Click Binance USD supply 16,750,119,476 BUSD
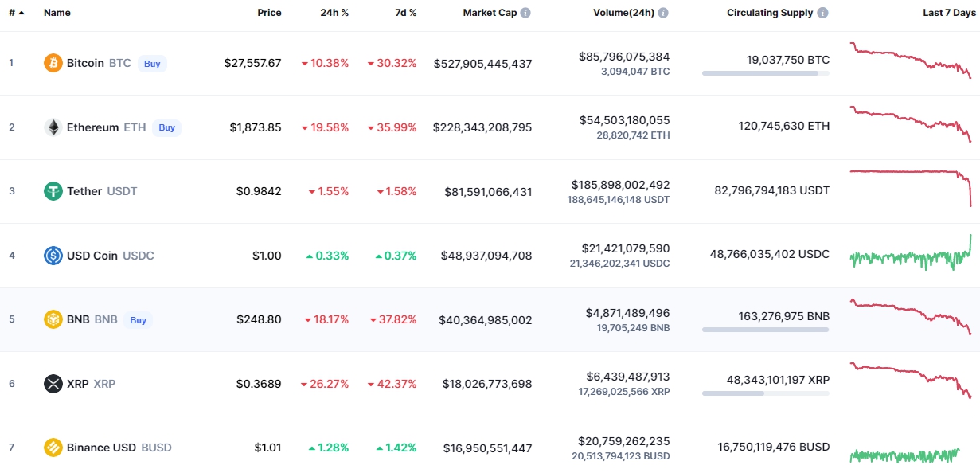 [774, 447]
